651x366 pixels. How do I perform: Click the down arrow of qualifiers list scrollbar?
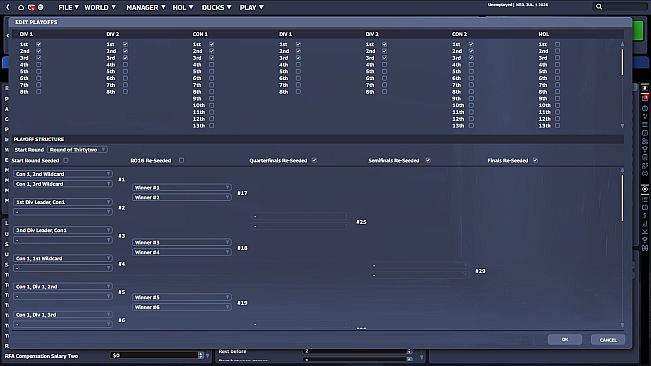click(x=622, y=126)
